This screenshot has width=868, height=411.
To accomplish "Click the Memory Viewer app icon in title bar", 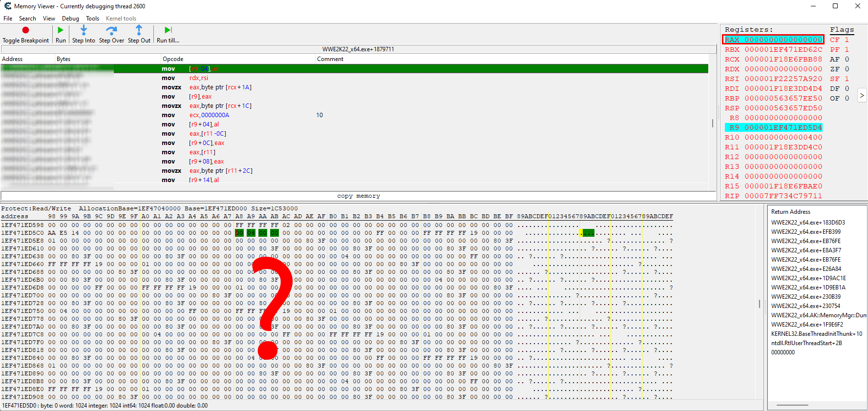I will (7, 6).
